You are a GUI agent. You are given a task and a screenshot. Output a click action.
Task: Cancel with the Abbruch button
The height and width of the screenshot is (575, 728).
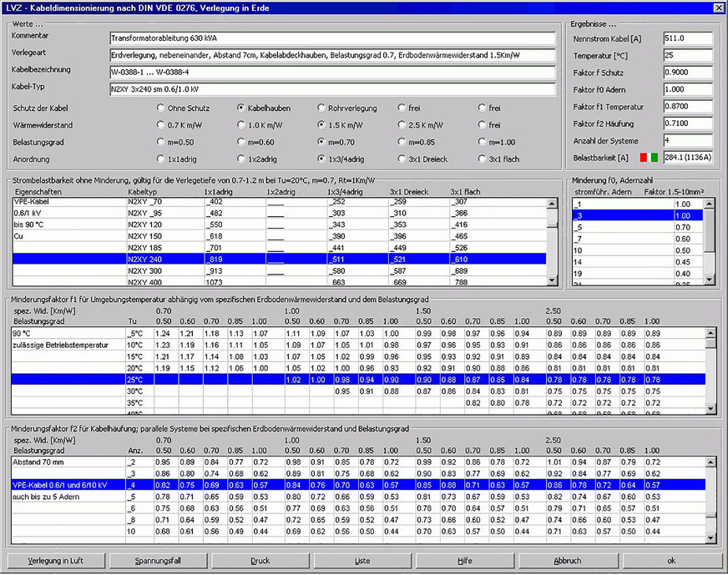[x=568, y=561]
